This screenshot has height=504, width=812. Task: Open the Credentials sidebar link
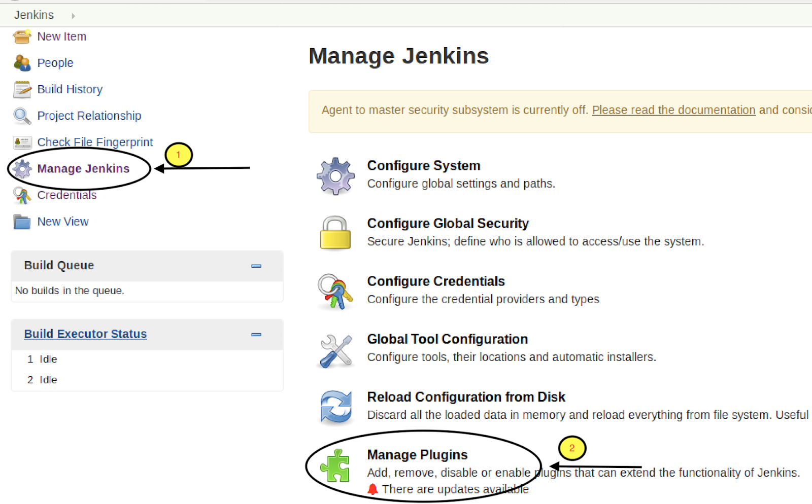tap(66, 195)
